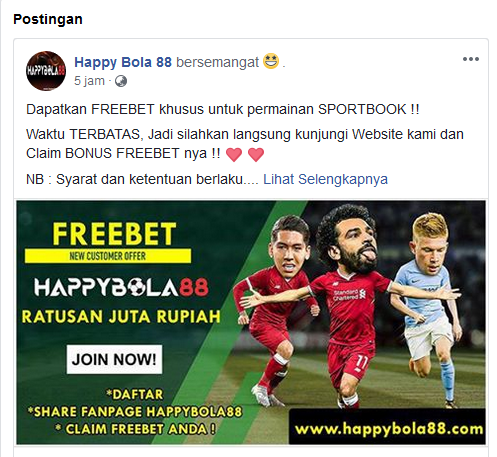The width and height of the screenshot is (497, 457).
Task: Click the HAPPYBOLA88 logo in the banner
Action: click(121, 287)
